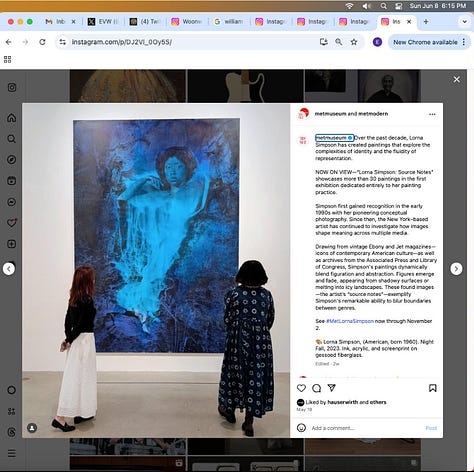
Task: Share post with paper plane icon
Action: tap(331, 388)
